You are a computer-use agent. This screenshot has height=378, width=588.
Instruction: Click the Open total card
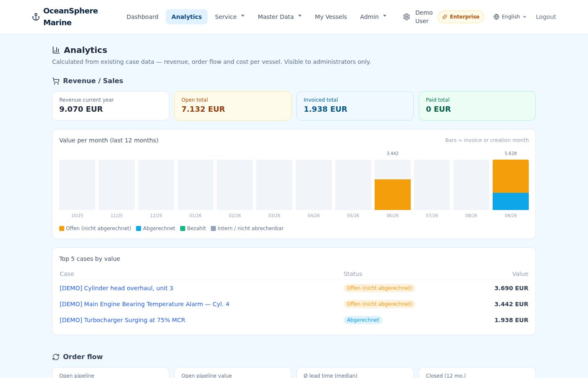tap(233, 106)
